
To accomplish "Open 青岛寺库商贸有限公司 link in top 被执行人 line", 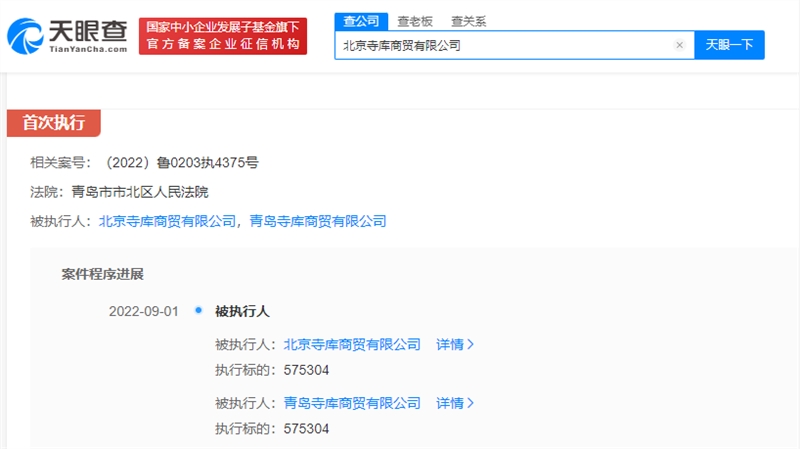I will coord(317,221).
